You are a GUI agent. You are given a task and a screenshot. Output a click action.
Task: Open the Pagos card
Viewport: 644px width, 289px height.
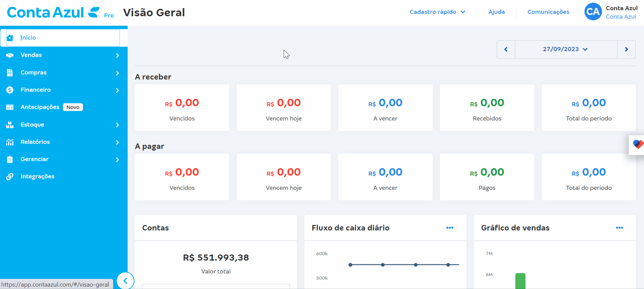487,177
